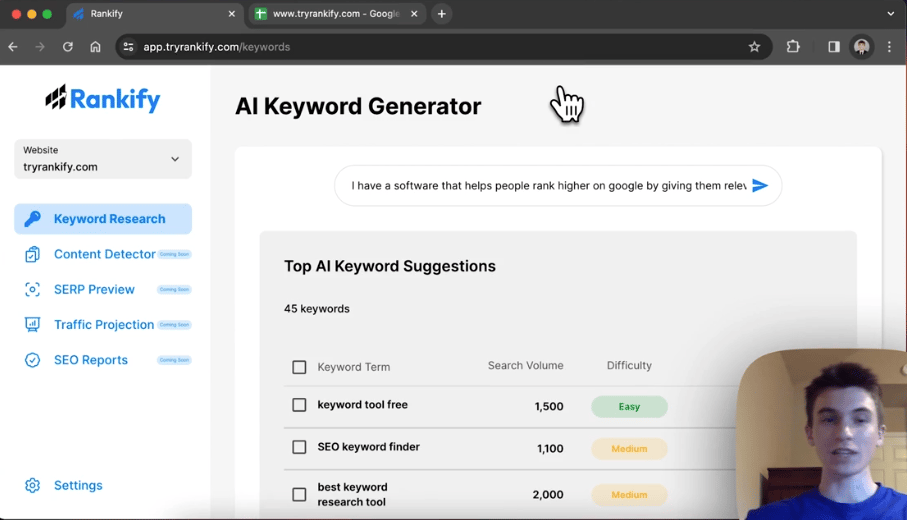Go back in browser history
This screenshot has width=907, height=520.
click(13, 47)
